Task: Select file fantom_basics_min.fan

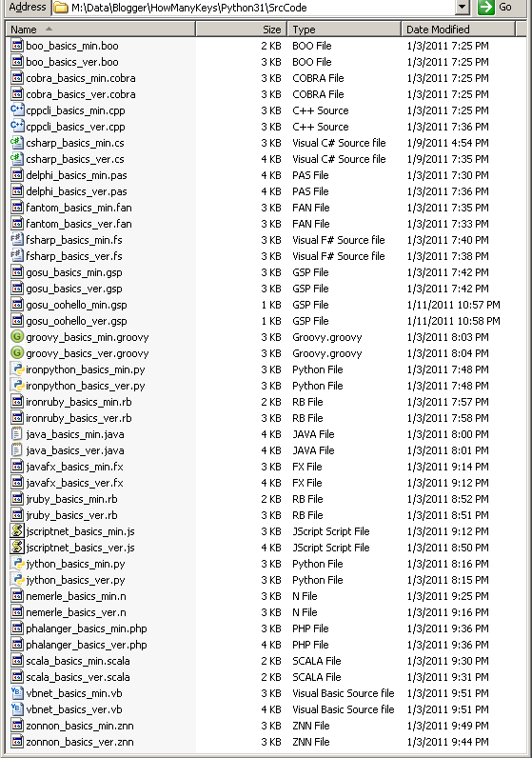Action: pyautogui.click(x=79, y=208)
